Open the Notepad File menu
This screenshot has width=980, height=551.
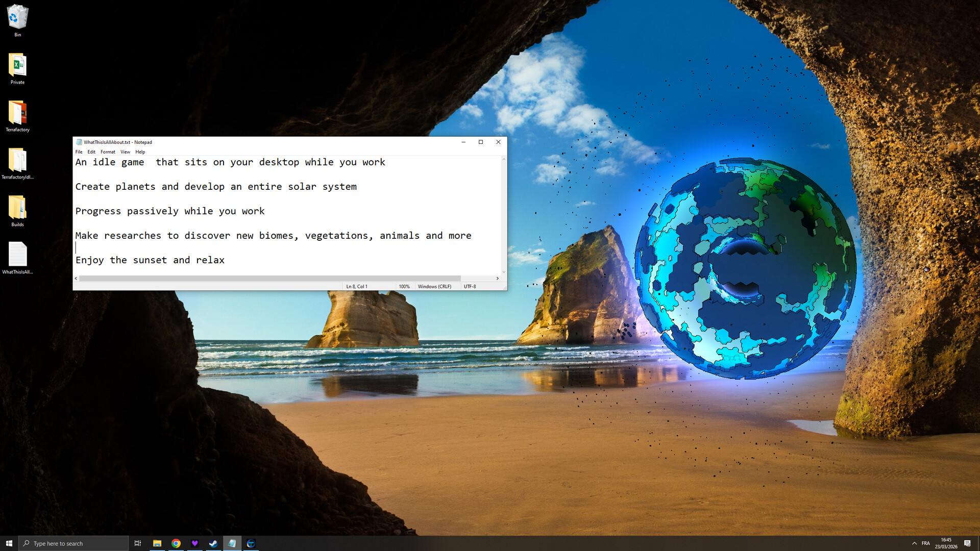pyautogui.click(x=79, y=152)
